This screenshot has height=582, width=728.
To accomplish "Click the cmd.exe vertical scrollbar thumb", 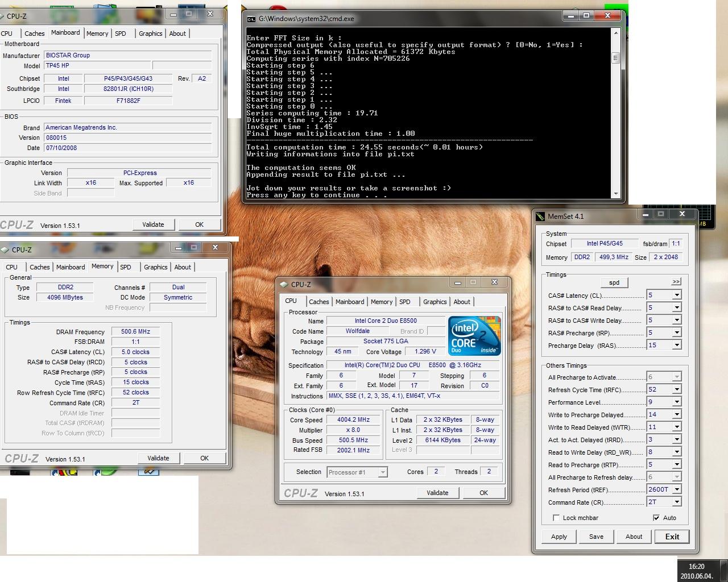I will pos(615,58).
